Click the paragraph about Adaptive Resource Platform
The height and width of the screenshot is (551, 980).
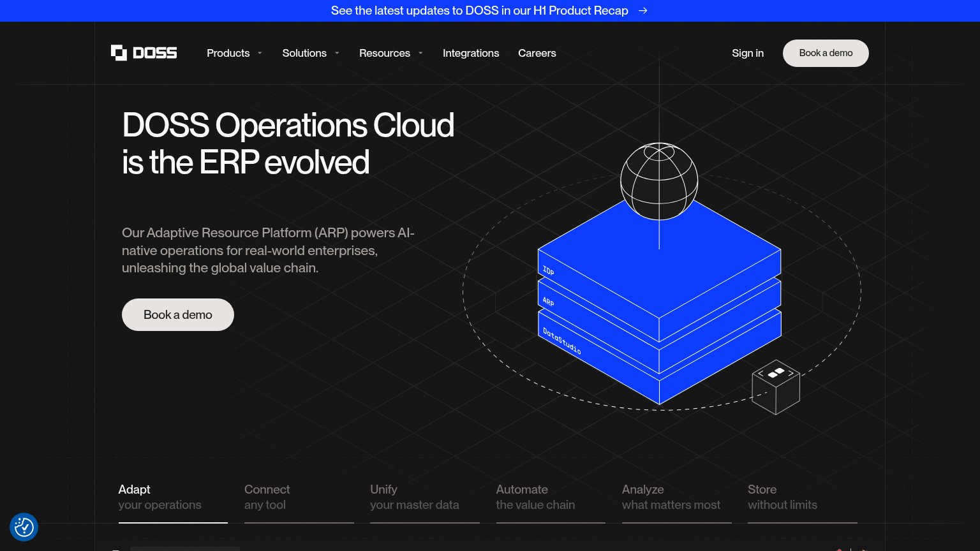(268, 251)
